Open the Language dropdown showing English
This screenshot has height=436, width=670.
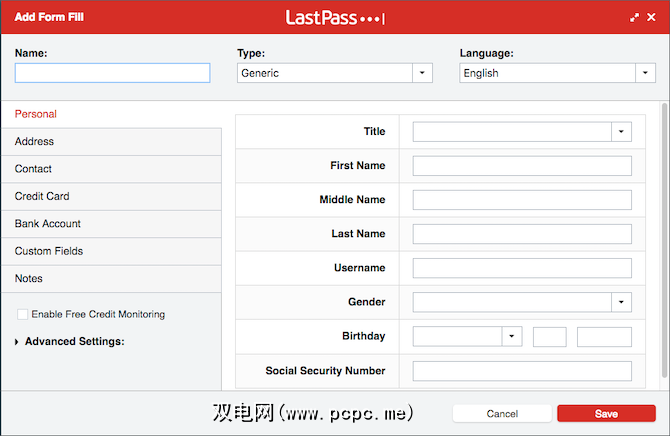pos(557,73)
